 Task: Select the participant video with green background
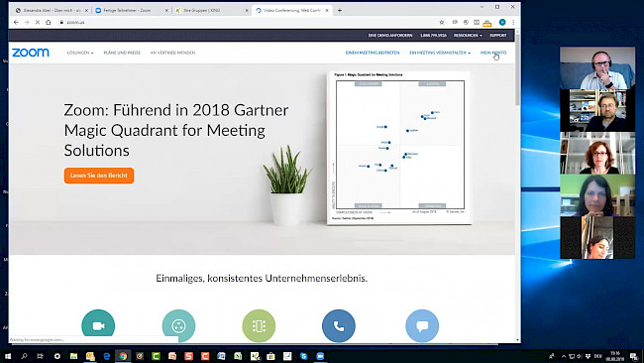597,195
